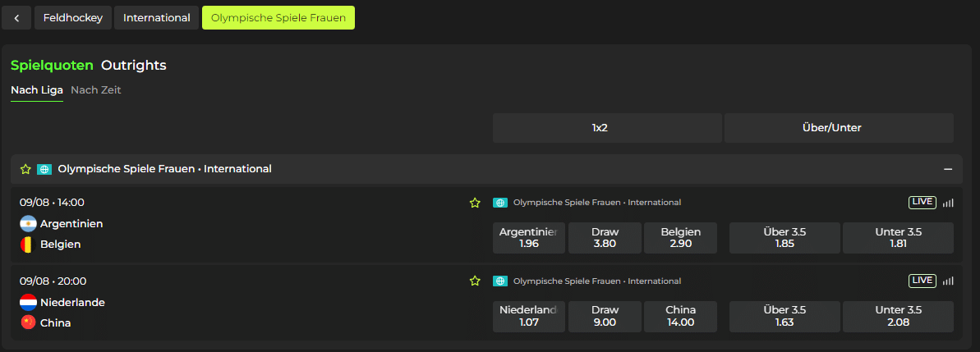
Task: Click globe icon in league header
Action: 44,169
